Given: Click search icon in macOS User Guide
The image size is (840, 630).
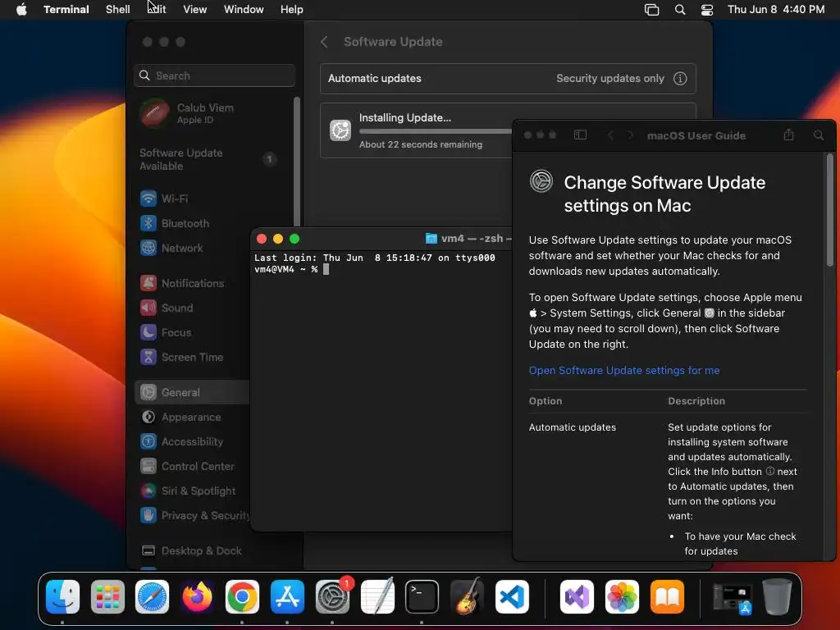Looking at the screenshot, I should [819, 135].
